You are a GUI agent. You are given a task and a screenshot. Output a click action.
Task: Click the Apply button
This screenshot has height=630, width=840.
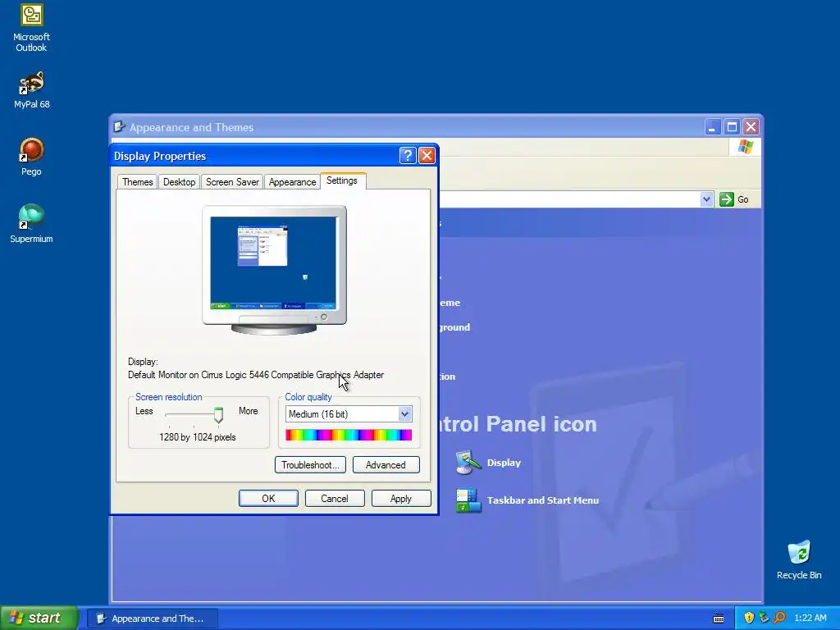click(x=401, y=498)
